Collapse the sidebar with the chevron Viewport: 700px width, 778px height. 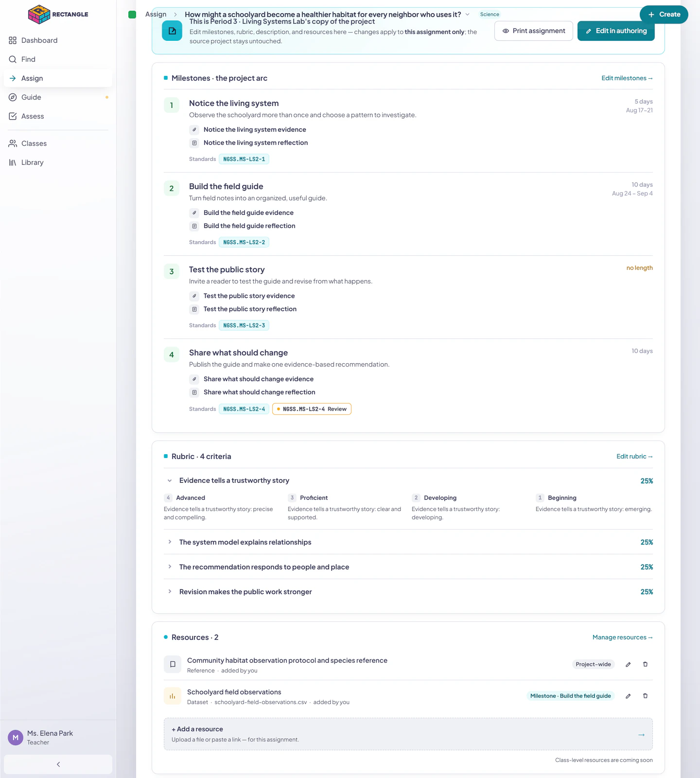tap(58, 764)
